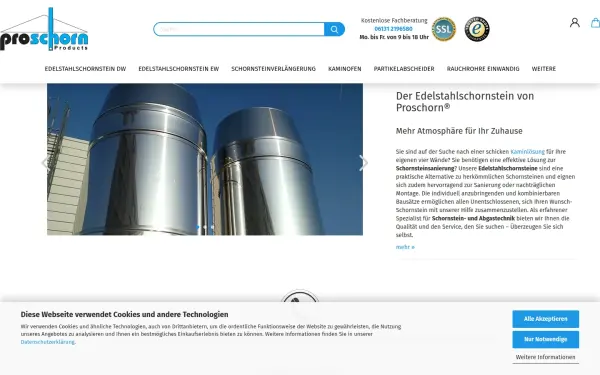Click Alle Akzeptieren cookie button
The image size is (600, 375).
tap(545, 319)
